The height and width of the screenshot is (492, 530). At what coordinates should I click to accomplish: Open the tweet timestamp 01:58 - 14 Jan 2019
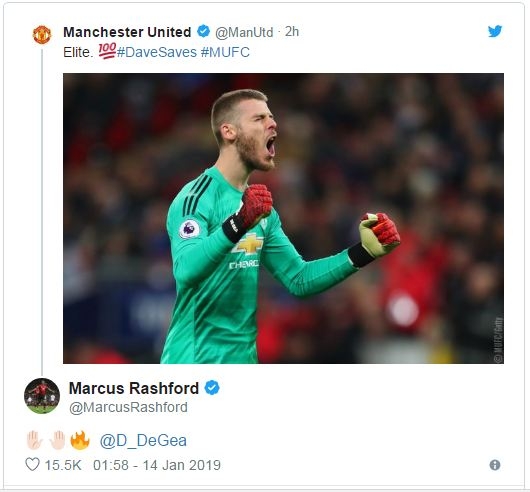point(157,465)
